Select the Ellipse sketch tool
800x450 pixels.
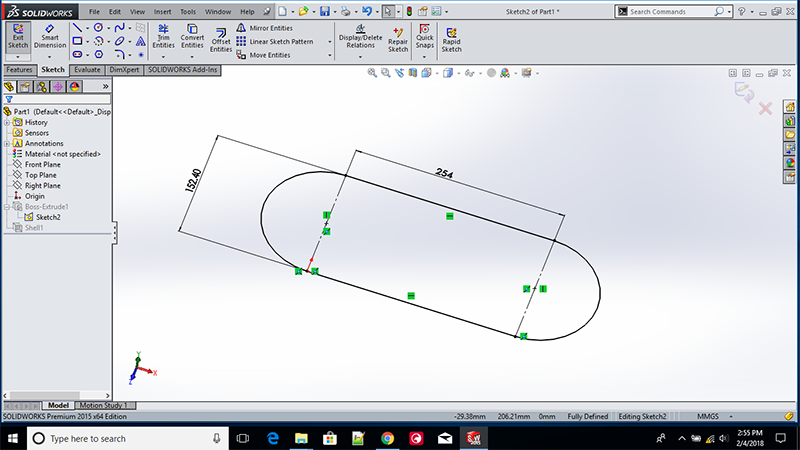pyautogui.click(x=119, y=41)
